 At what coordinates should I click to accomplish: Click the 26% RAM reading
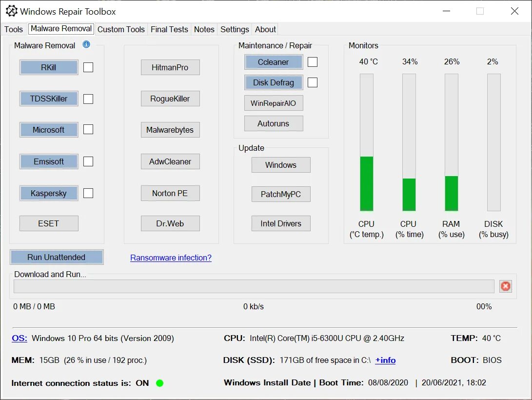pyautogui.click(x=452, y=62)
